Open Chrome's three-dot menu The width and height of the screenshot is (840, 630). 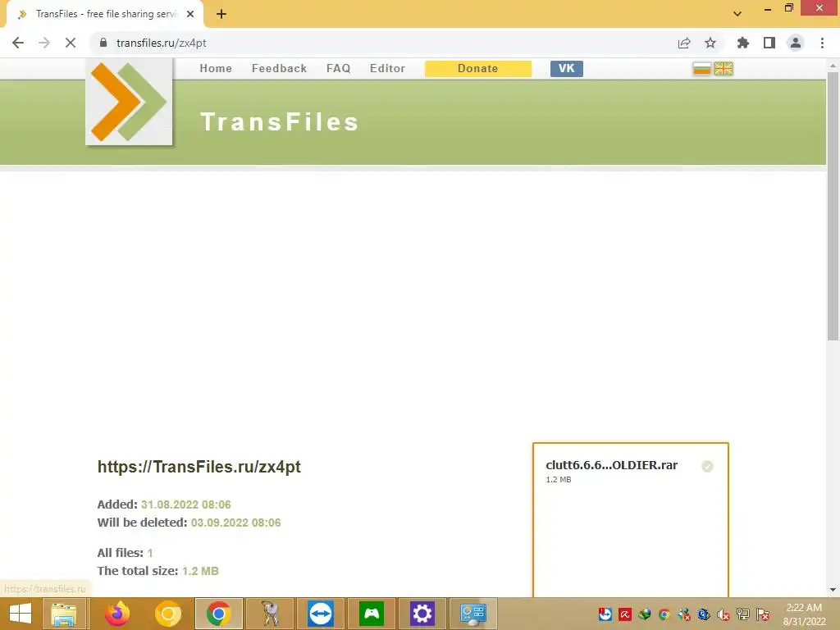pos(822,43)
